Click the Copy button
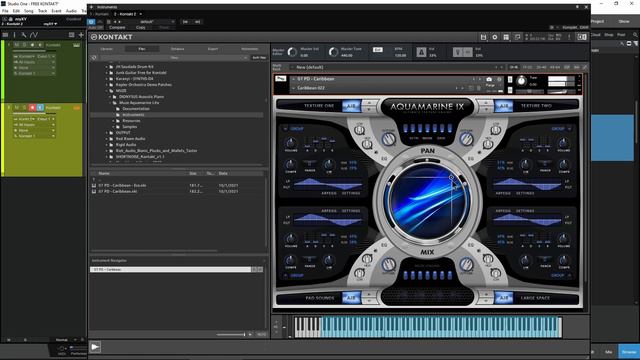Image resolution: width=640 pixels, height=360 pixels. [140, 27]
